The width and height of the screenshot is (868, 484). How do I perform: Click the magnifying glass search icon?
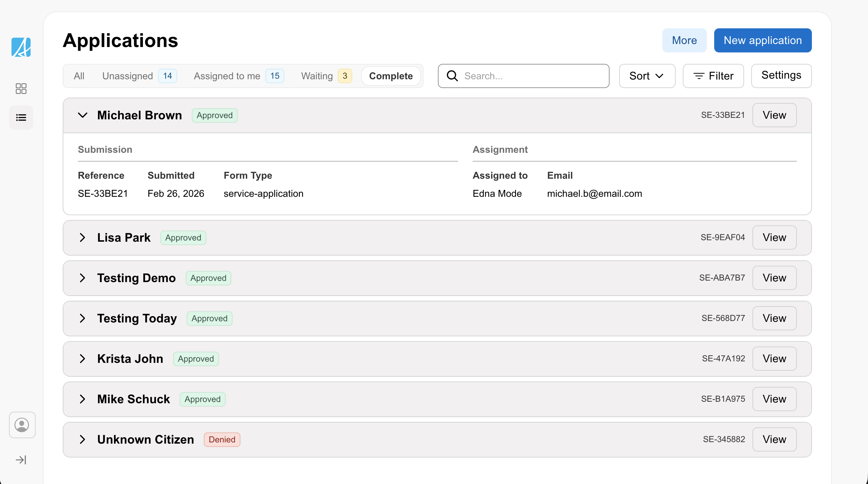pos(452,76)
